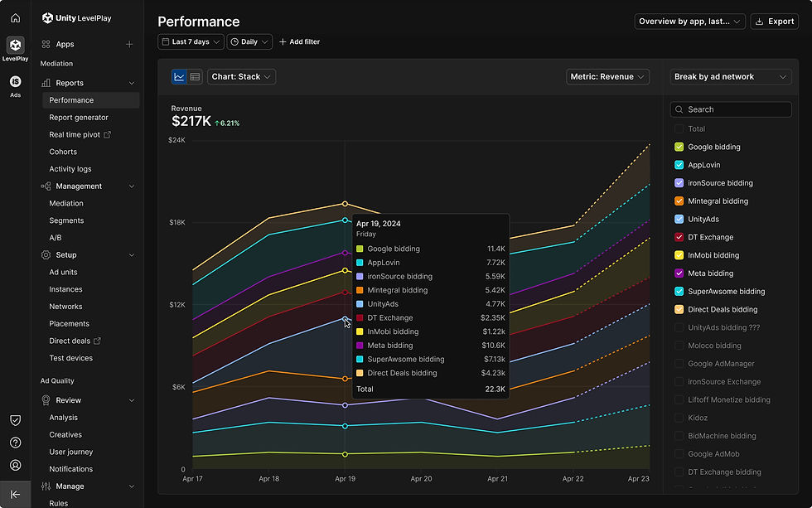Viewport: 812px width, 508px height.
Task: Open Creatives in Review
Action: pos(65,434)
